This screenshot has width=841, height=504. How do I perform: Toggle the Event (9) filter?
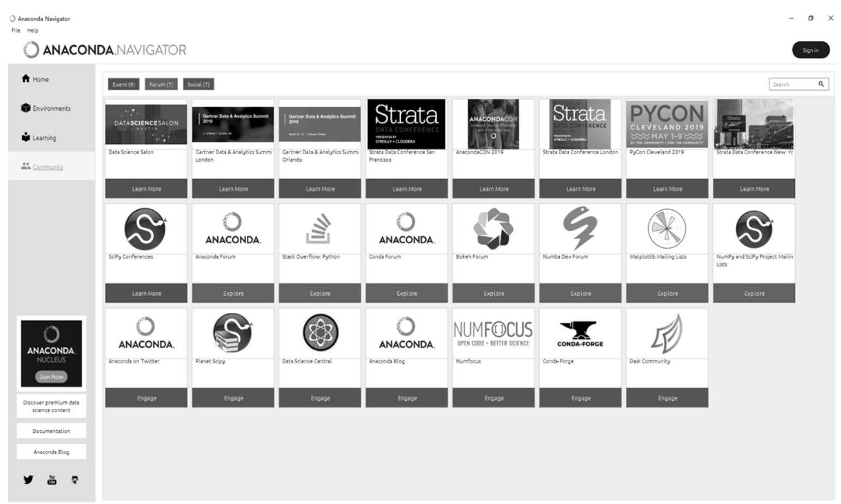[123, 84]
